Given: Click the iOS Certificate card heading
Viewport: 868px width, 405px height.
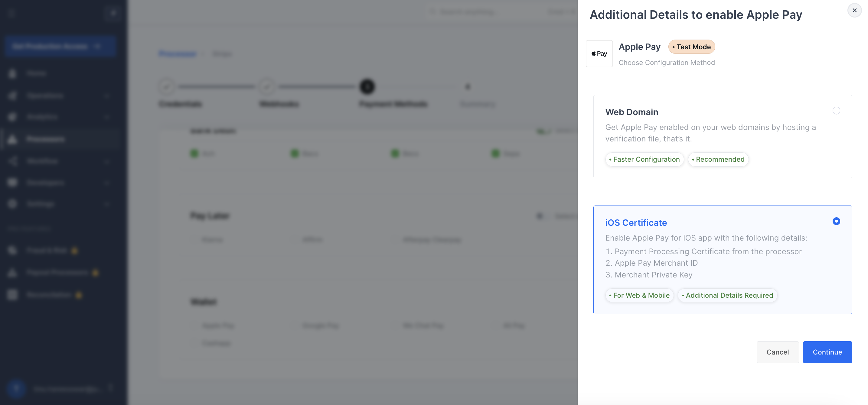Looking at the screenshot, I should pos(636,222).
